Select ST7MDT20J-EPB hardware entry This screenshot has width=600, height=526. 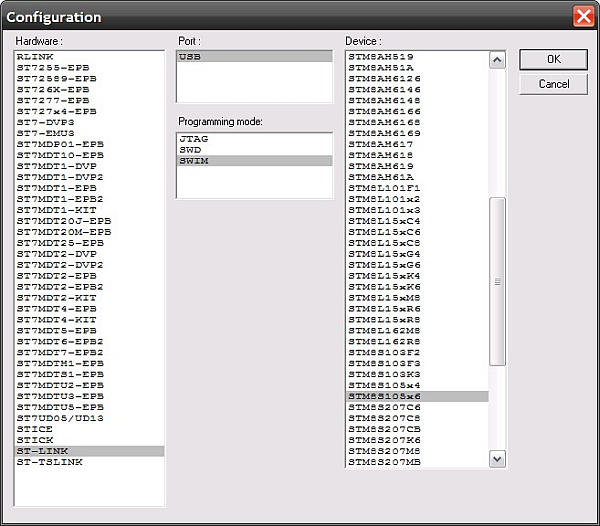click(90, 221)
